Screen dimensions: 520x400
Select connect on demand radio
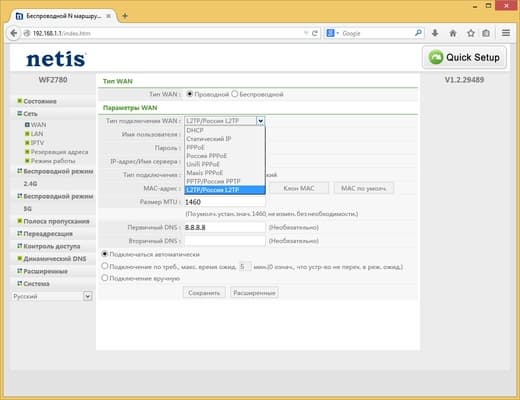105,266
